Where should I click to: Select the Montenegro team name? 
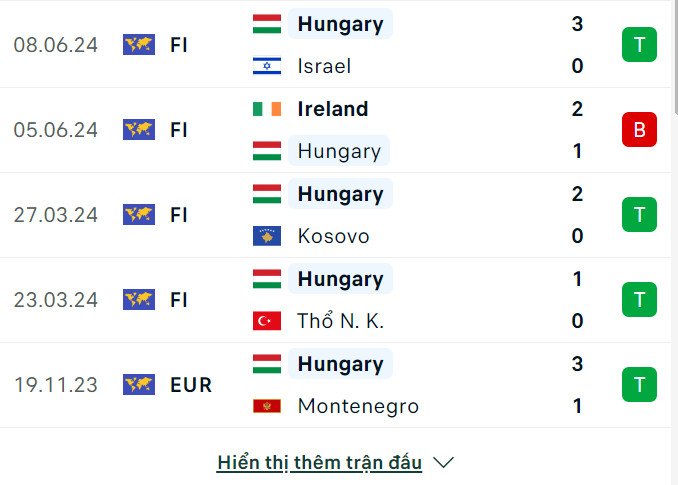point(358,407)
